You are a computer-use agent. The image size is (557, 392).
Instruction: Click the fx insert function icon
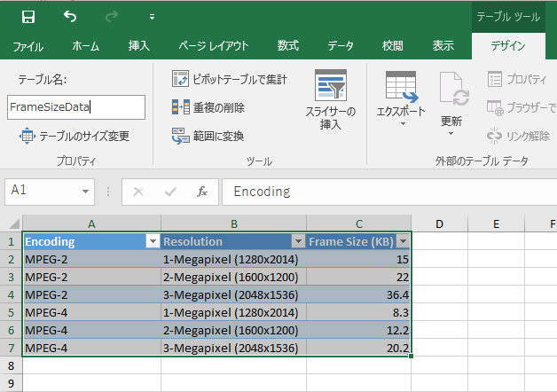click(202, 192)
